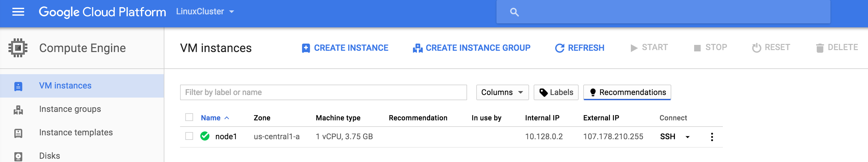Toggle the Recommendations button
Viewport: 868px width, 162px height.
coord(627,92)
